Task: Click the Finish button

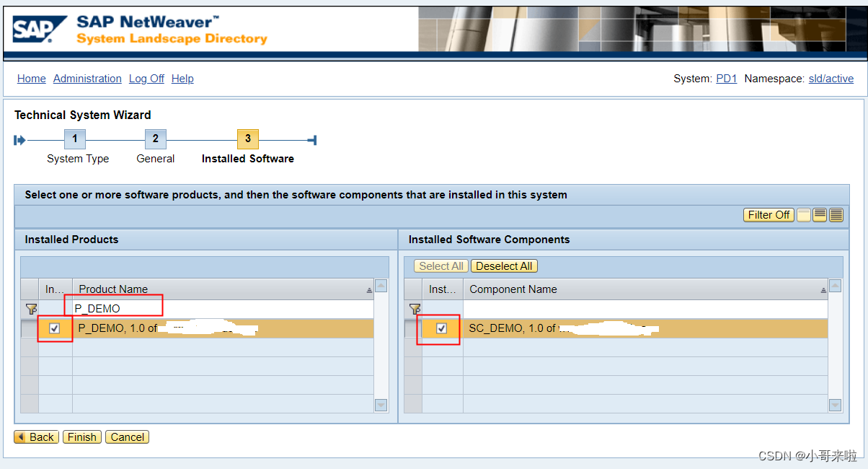Action: 81,437
